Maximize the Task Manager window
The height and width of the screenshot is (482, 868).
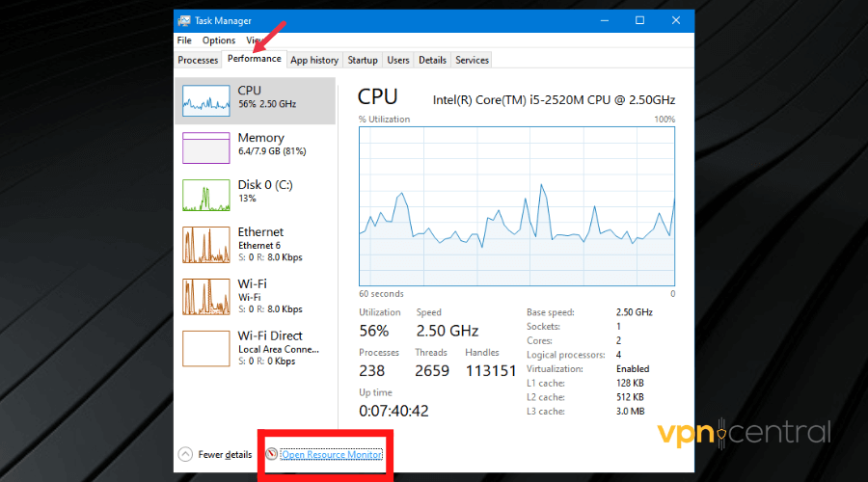[x=640, y=20]
